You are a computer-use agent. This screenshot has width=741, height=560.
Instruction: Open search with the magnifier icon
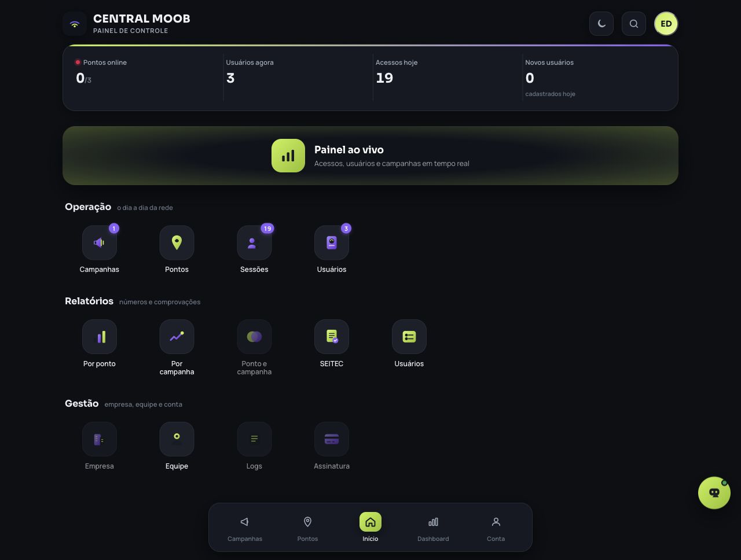click(x=634, y=24)
